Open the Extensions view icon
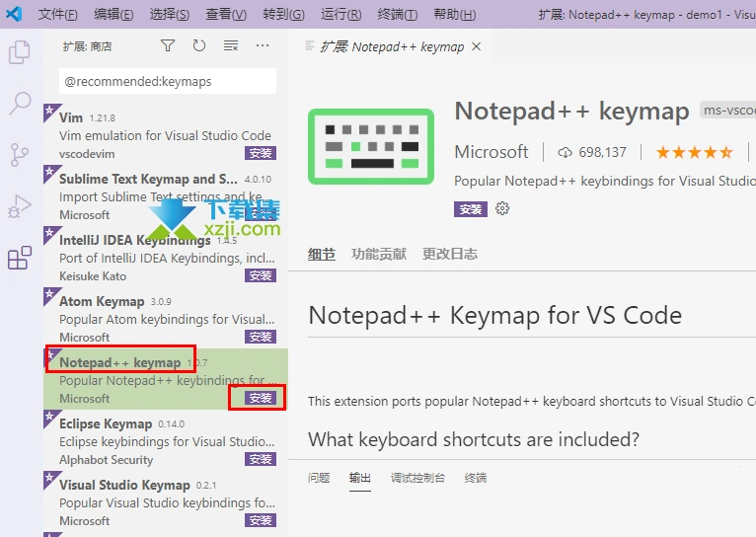Screen dimensions: 756x537 coord(20,258)
